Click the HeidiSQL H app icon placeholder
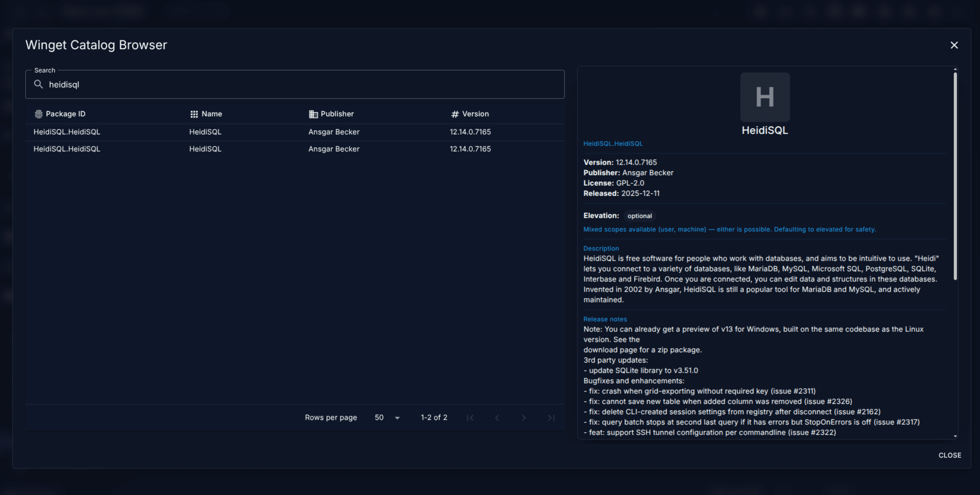This screenshot has width=980, height=495. pyautogui.click(x=765, y=97)
